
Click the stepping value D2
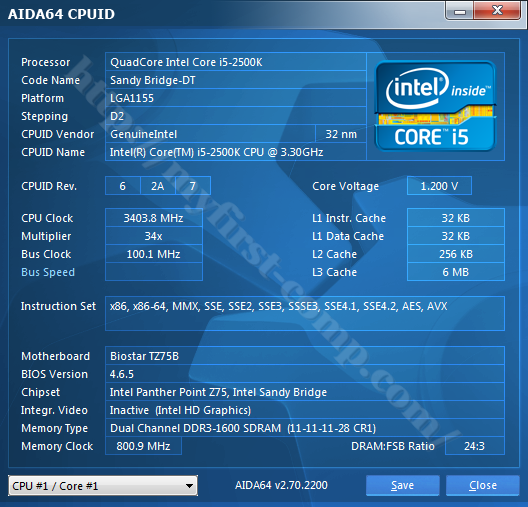pyautogui.click(x=236, y=116)
